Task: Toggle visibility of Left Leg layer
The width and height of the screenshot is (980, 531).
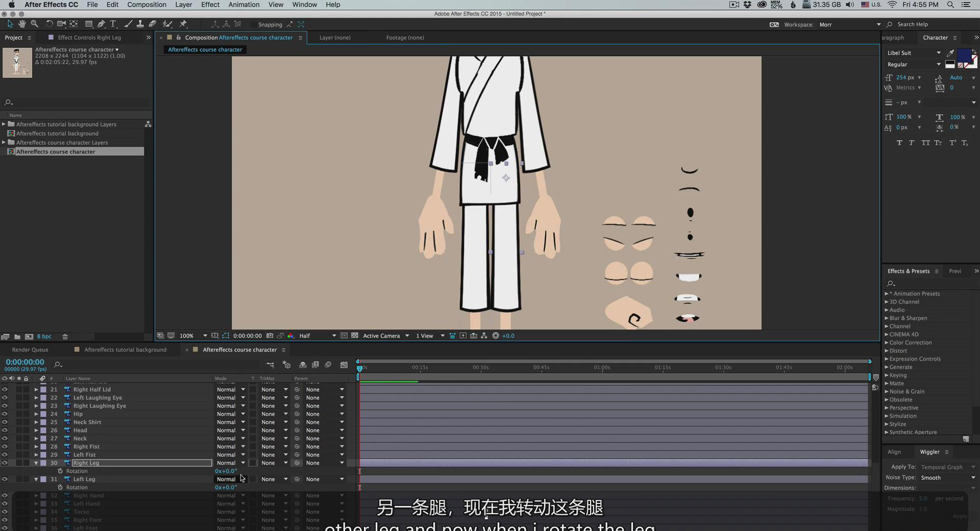Action: click(5, 479)
